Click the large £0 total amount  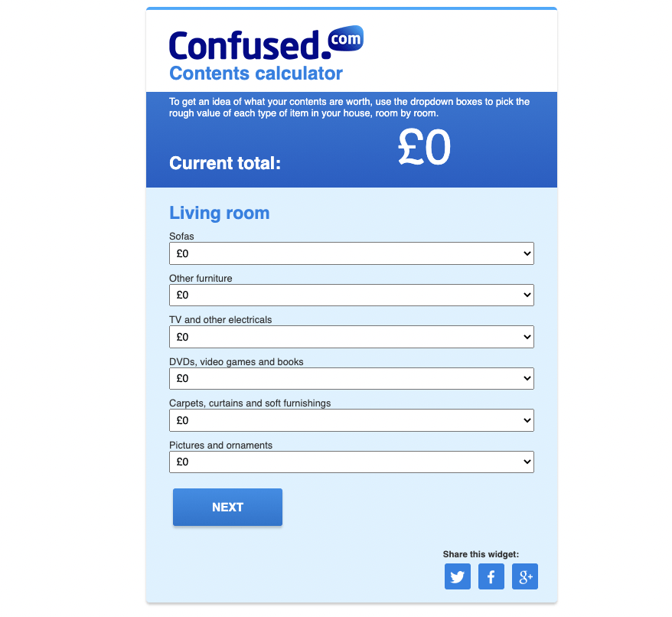coord(424,149)
